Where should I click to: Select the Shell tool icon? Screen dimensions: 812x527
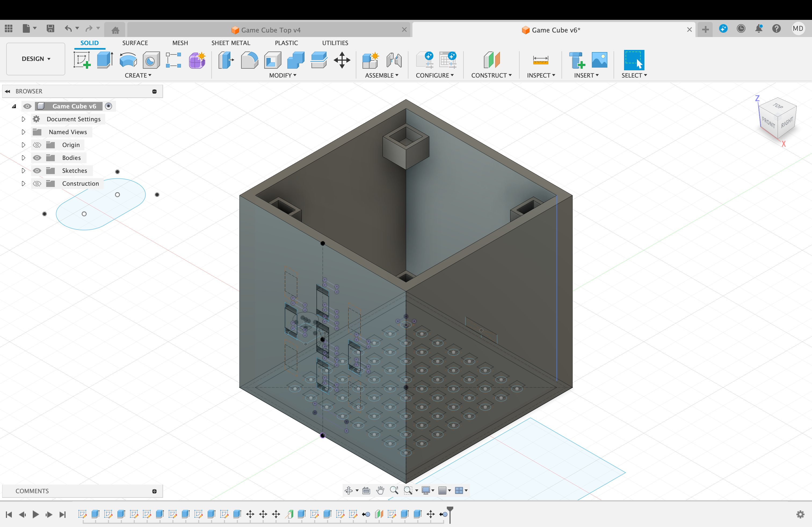click(x=273, y=60)
